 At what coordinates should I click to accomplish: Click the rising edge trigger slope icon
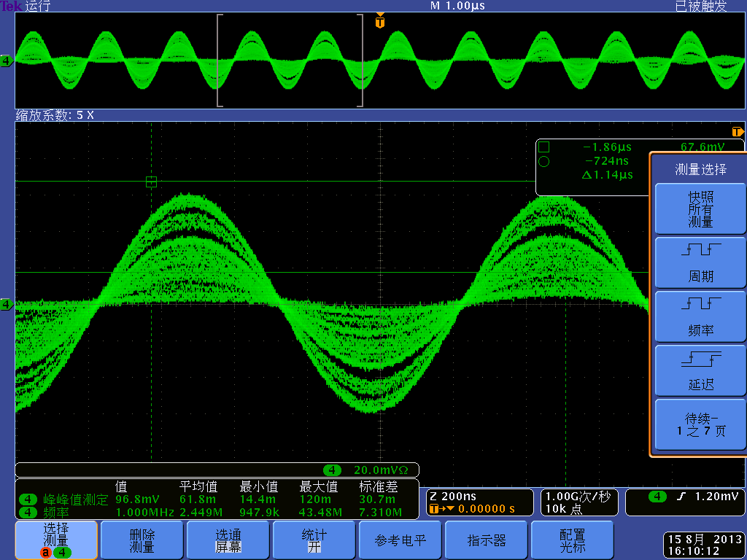tap(681, 497)
